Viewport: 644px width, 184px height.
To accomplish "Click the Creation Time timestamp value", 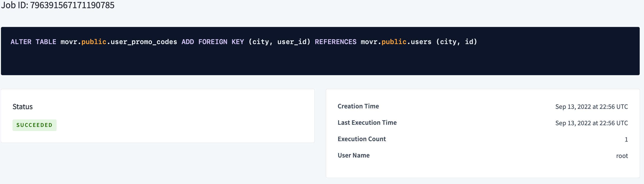I will [591, 107].
